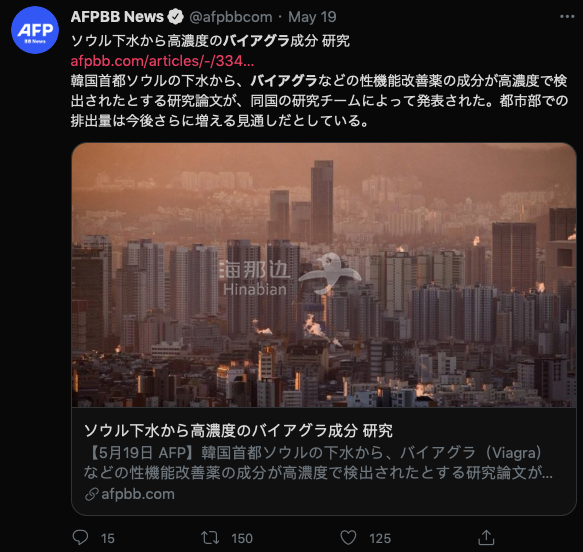Click the afpbb.com domain label in card
Viewport: 583px width, 552px height.
[x=138, y=494]
